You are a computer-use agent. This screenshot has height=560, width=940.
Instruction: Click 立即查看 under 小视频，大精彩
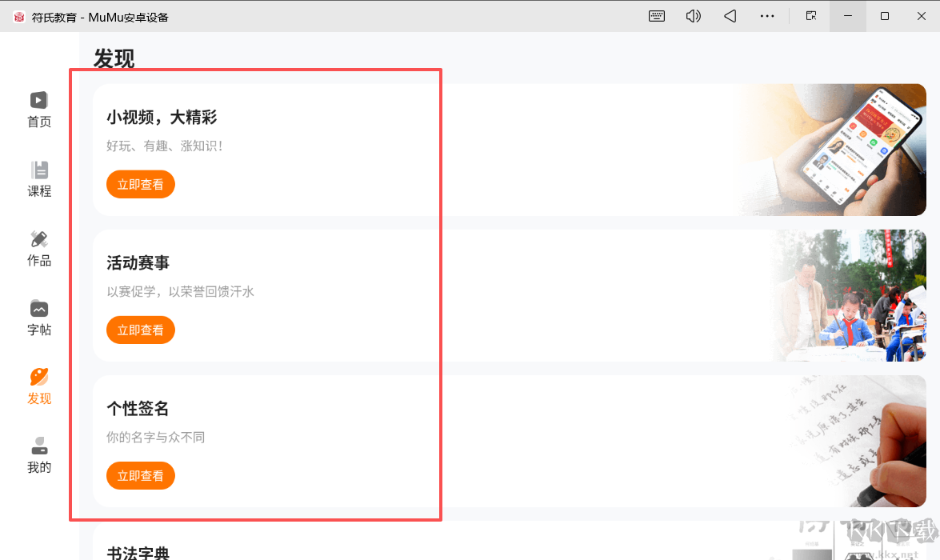click(x=141, y=184)
